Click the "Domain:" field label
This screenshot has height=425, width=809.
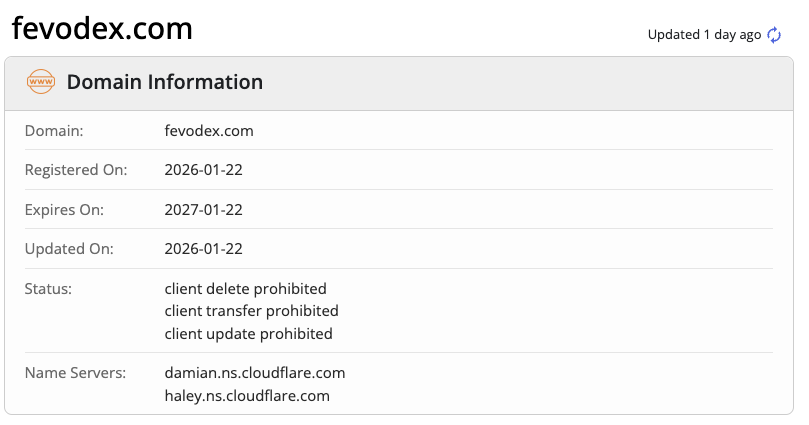(54, 130)
